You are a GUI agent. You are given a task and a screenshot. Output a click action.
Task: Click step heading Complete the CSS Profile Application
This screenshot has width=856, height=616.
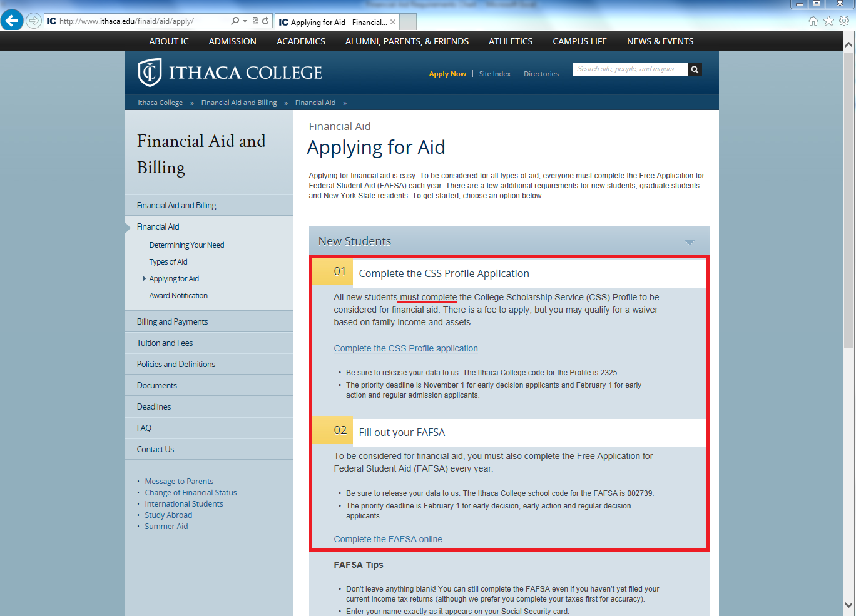click(444, 274)
